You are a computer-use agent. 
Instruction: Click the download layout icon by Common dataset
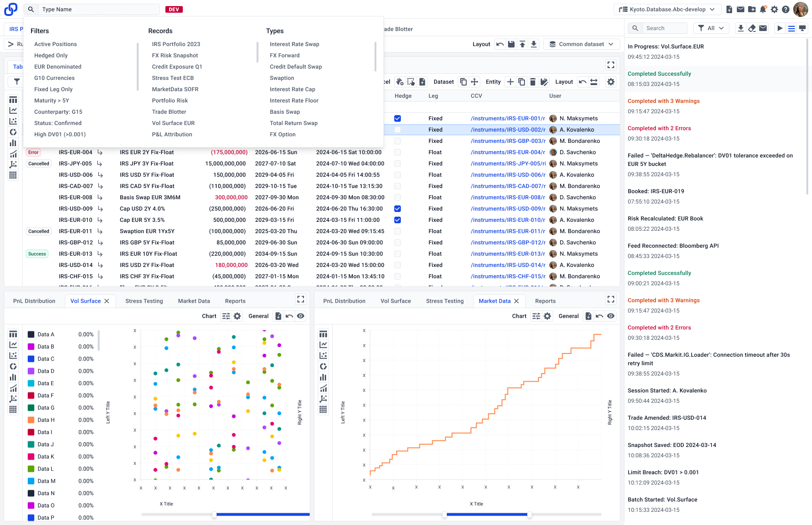534,44
